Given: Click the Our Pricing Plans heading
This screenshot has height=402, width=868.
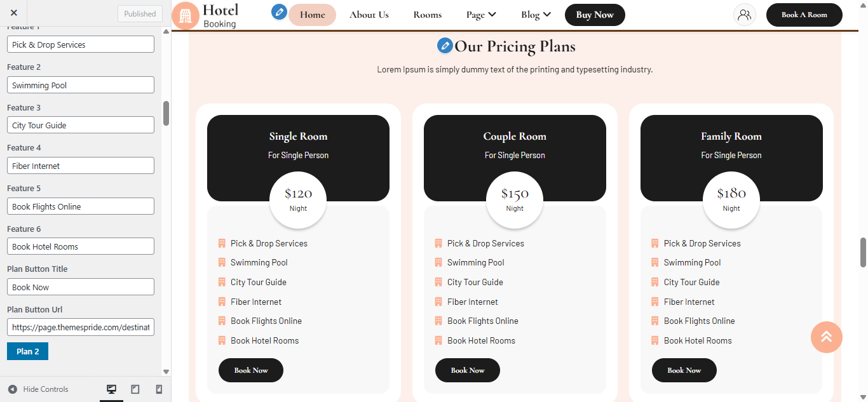Looking at the screenshot, I should [515, 46].
